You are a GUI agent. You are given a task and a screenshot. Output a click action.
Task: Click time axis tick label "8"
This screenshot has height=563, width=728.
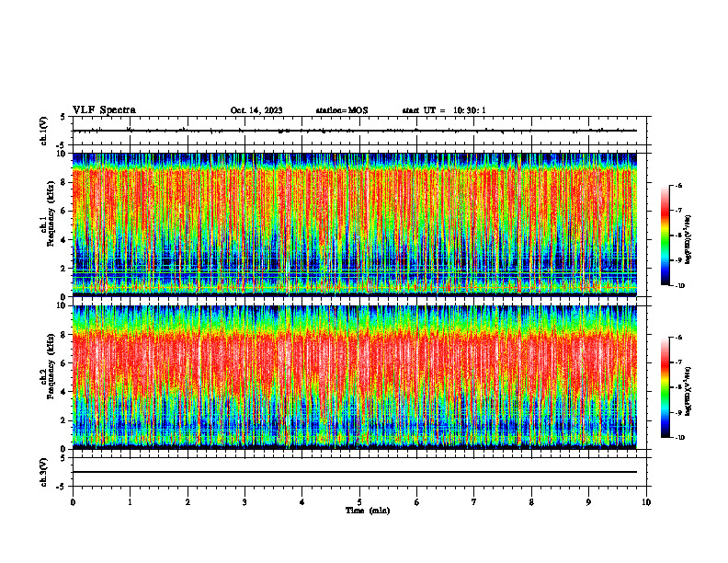click(x=531, y=502)
